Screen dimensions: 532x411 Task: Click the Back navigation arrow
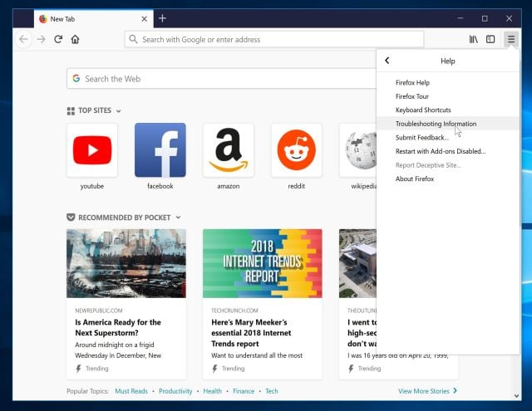pos(23,39)
